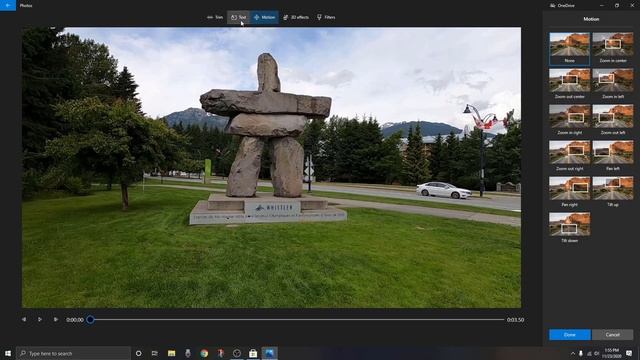Open Cortana from the taskbar
The width and height of the screenshot is (640, 360).
pyautogui.click(x=138, y=353)
